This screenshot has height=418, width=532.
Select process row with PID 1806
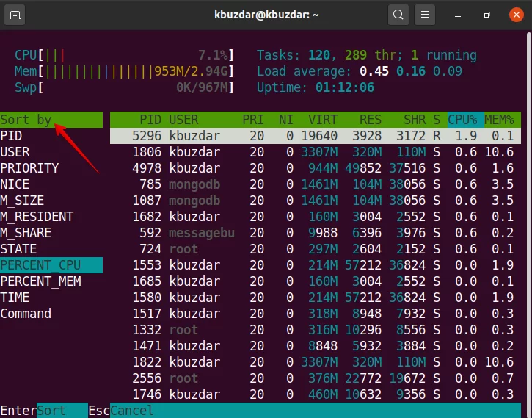[316, 152]
